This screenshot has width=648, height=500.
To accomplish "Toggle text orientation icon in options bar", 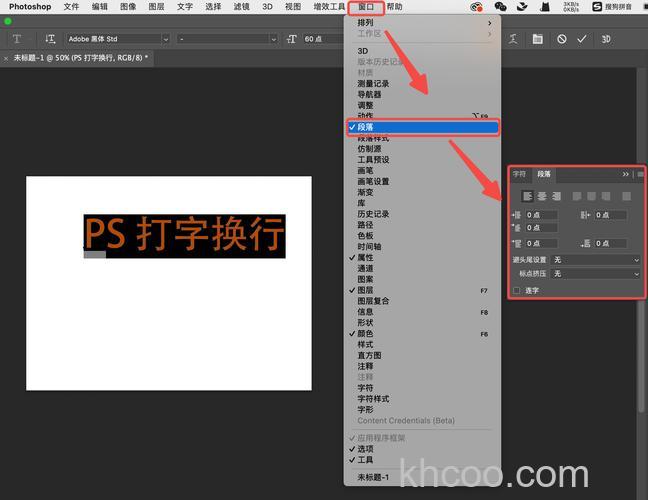I will 50,39.
